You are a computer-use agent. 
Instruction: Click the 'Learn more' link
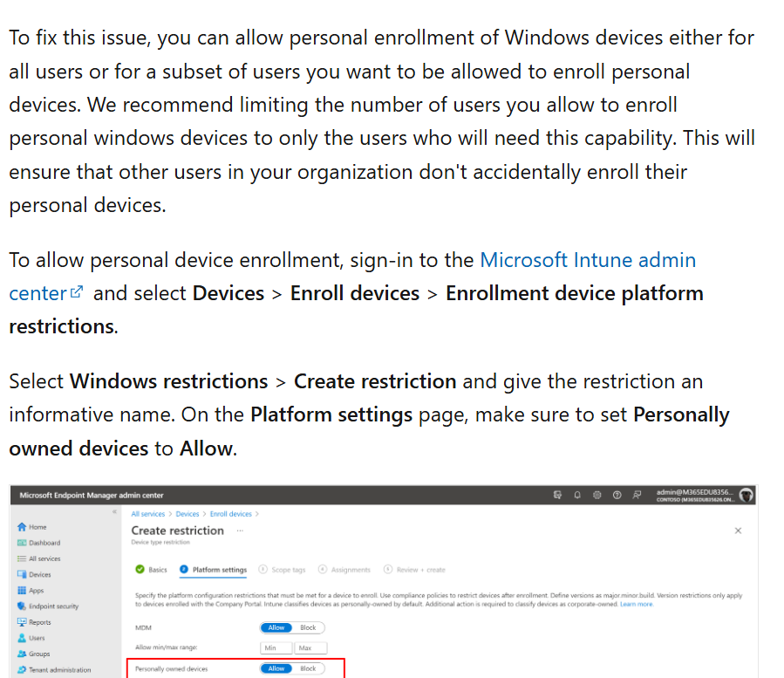[637, 604]
